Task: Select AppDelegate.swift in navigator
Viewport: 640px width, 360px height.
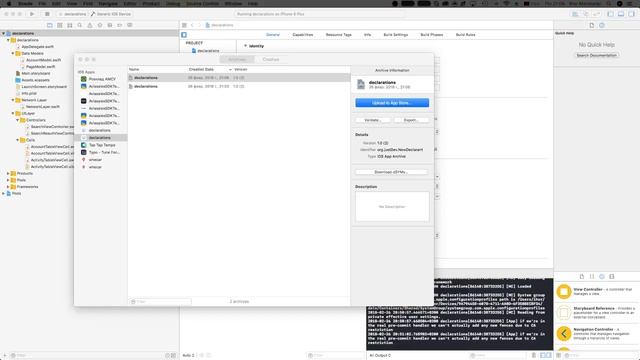Action: pos(37,47)
